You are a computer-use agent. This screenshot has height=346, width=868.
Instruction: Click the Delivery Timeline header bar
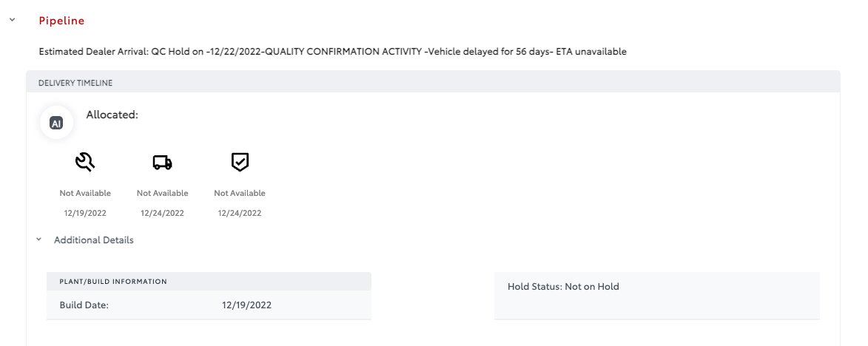click(433, 82)
